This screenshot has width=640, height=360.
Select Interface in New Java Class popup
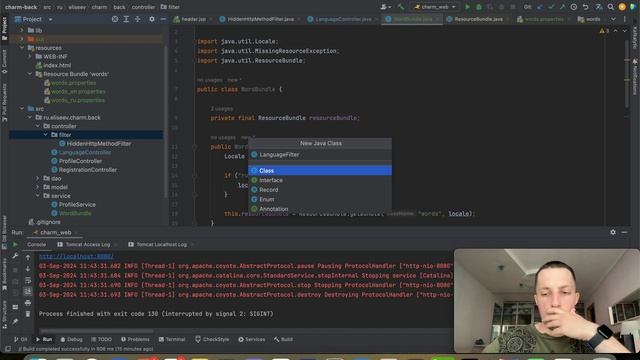(320, 180)
